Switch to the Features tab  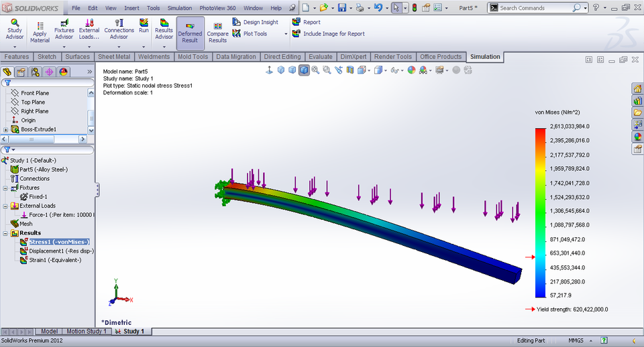pyautogui.click(x=17, y=56)
